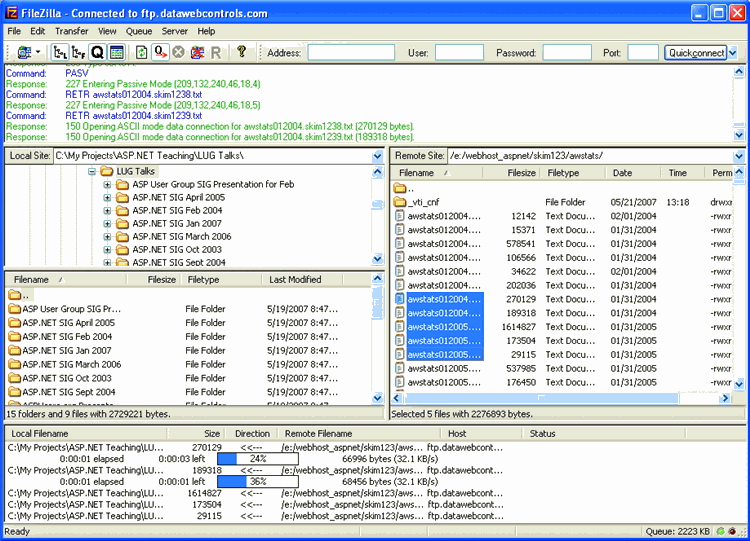Screen dimensions: 750x541
Task: Focus the Password input field
Action: tap(567, 53)
